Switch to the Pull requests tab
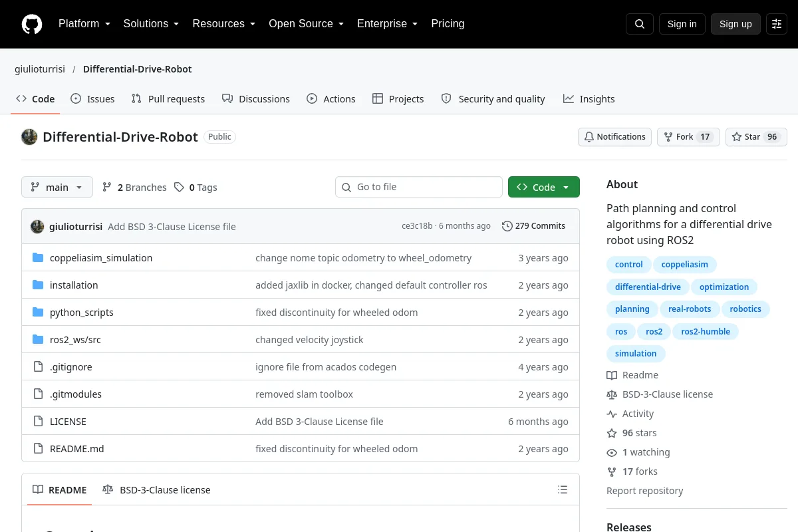This screenshot has width=798, height=532. tap(168, 99)
